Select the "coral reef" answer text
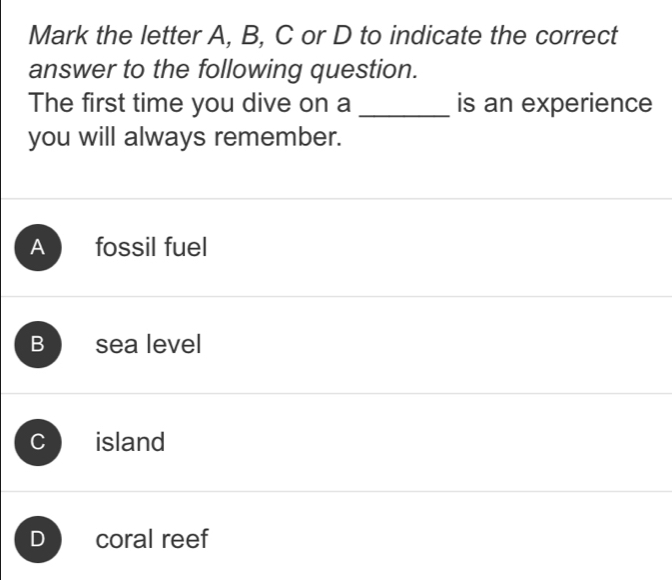672x580 pixels. coord(152,539)
